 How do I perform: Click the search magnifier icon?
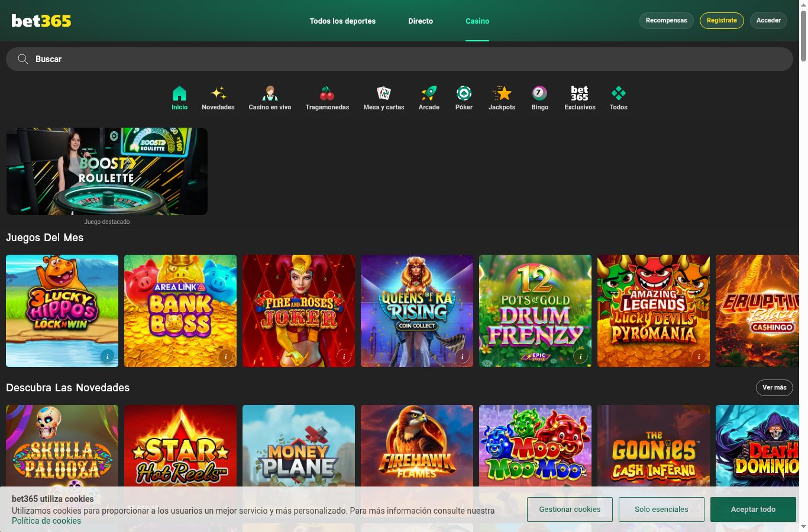pos(23,59)
